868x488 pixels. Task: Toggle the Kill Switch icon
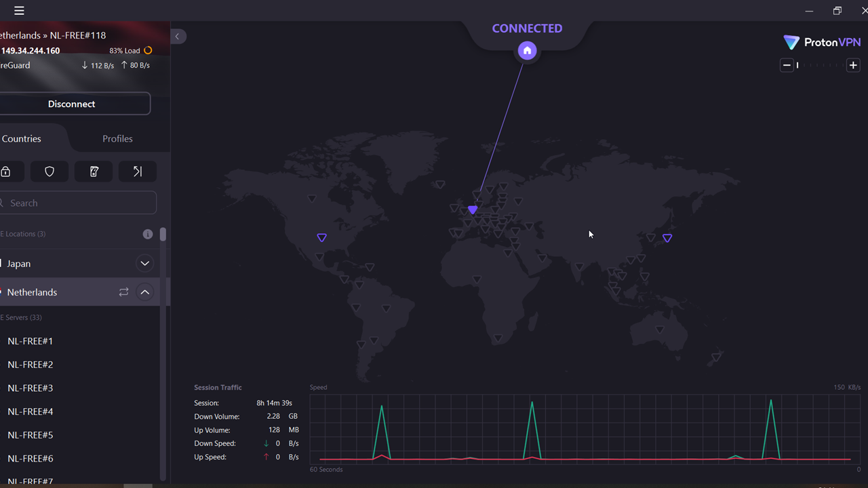(94, 171)
